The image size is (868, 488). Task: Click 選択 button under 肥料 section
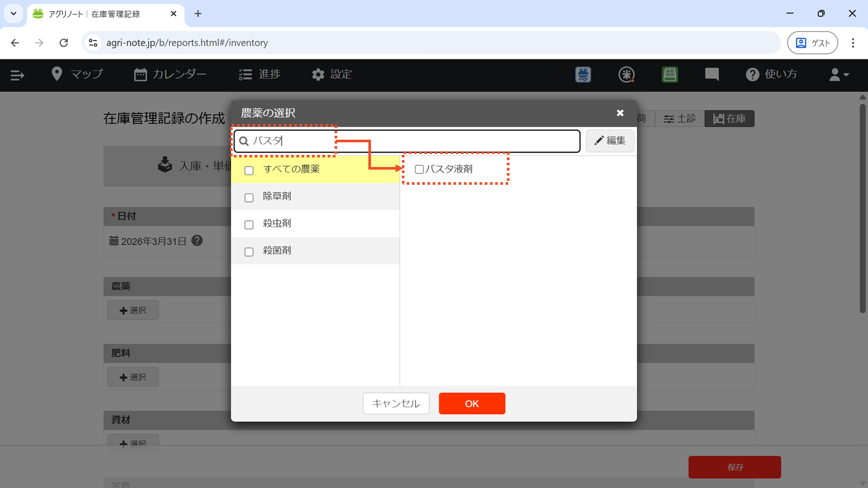click(x=133, y=377)
